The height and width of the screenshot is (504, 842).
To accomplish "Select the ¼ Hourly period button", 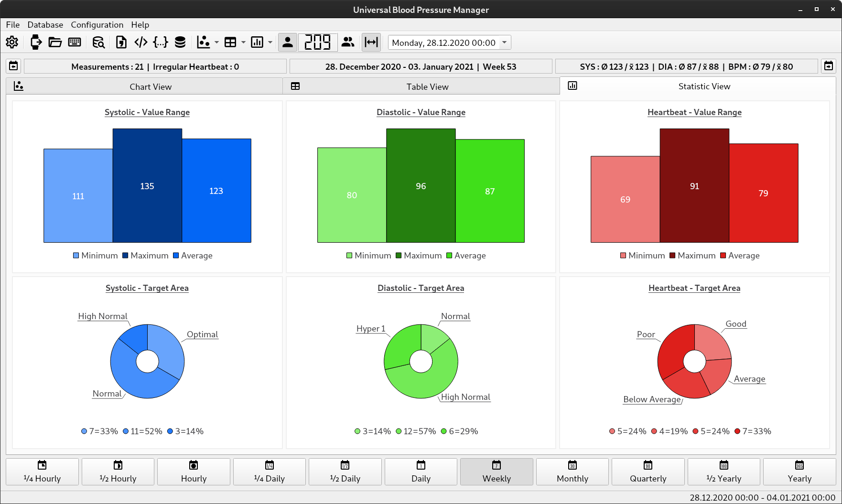I will pos(42,472).
